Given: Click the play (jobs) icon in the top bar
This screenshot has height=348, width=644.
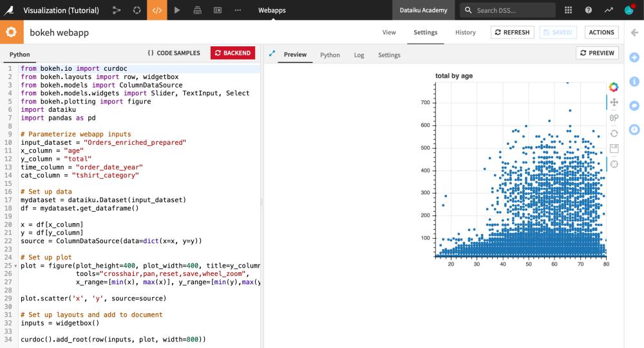Looking at the screenshot, I should pyautogui.click(x=177, y=10).
